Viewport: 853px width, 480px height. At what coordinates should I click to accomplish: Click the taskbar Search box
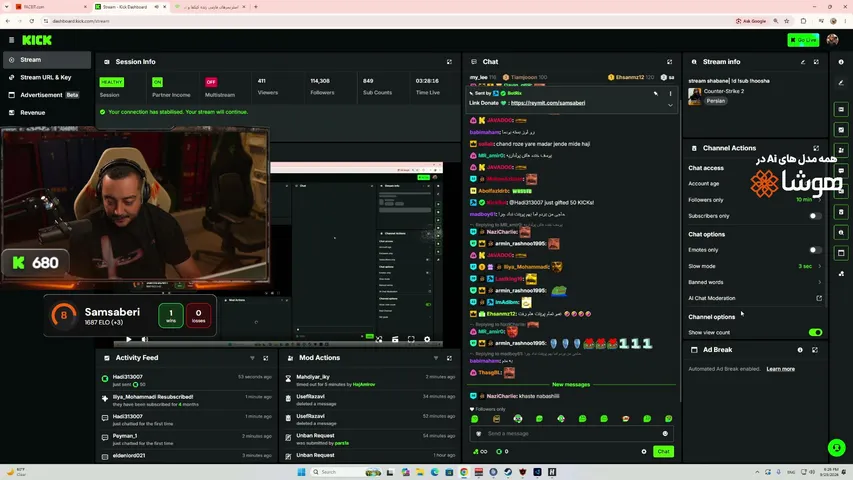346,472
